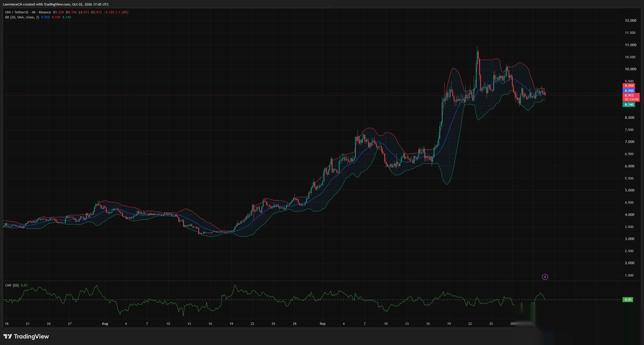
Task: Click the purple lightning bolt icon
Action: point(545,277)
